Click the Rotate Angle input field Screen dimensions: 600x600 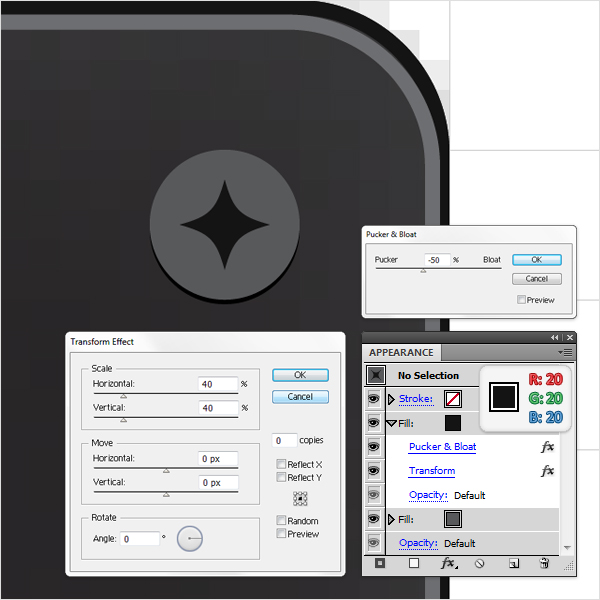pos(139,539)
